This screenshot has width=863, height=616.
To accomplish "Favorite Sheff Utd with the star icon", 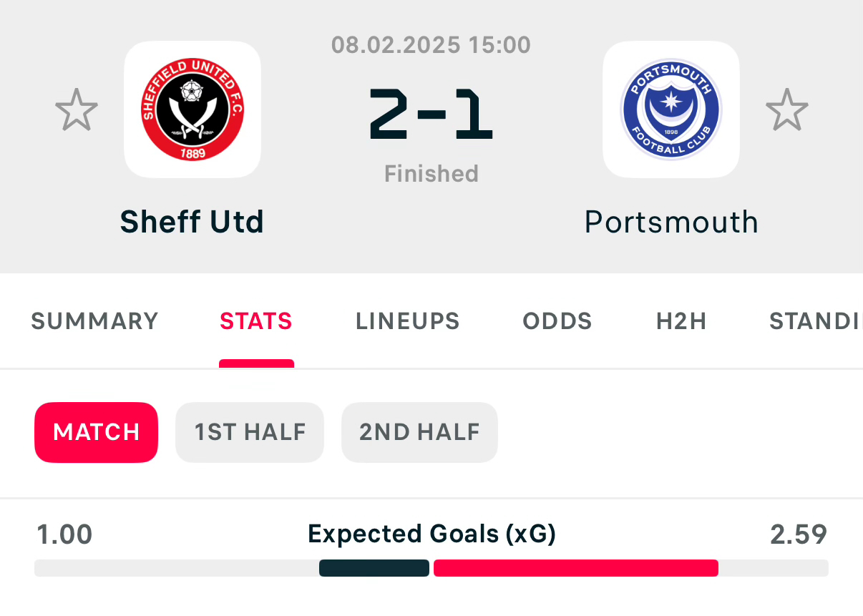I will point(77,110).
